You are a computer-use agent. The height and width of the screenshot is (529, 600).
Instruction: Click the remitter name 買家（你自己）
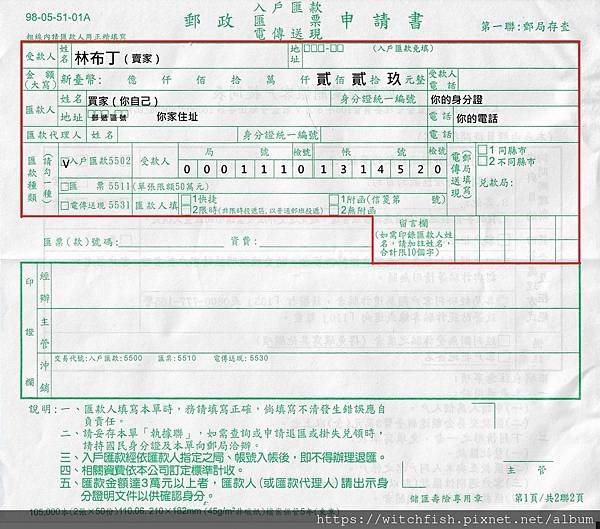pos(123,101)
